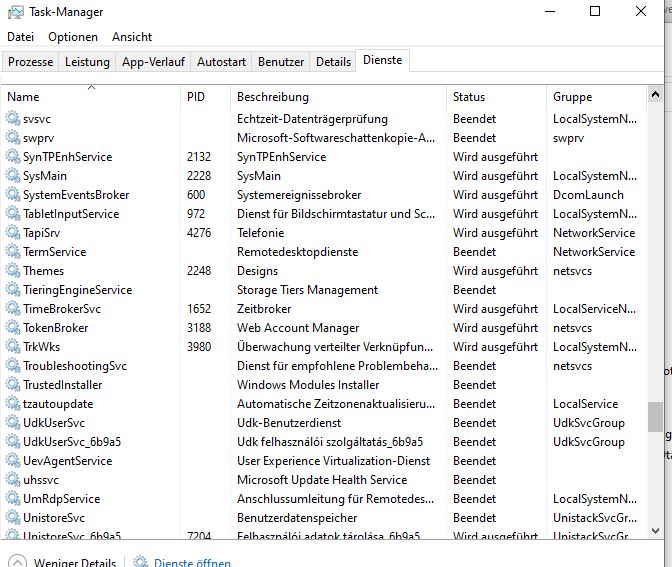Screen dimensions: 672x567
Task: Click the UnistoreSvc gear icon
Action: (13, 518)
